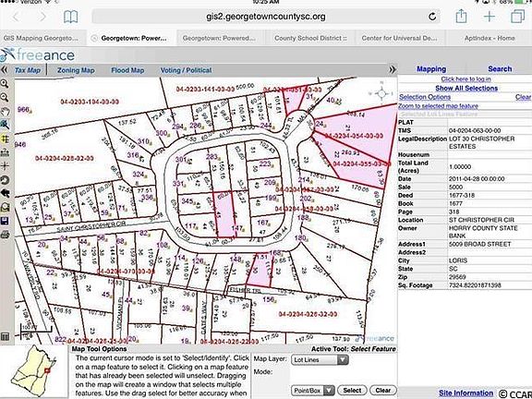This screenshot has width=532, height=399.
Task: Click the Select button
Action: 352,390
